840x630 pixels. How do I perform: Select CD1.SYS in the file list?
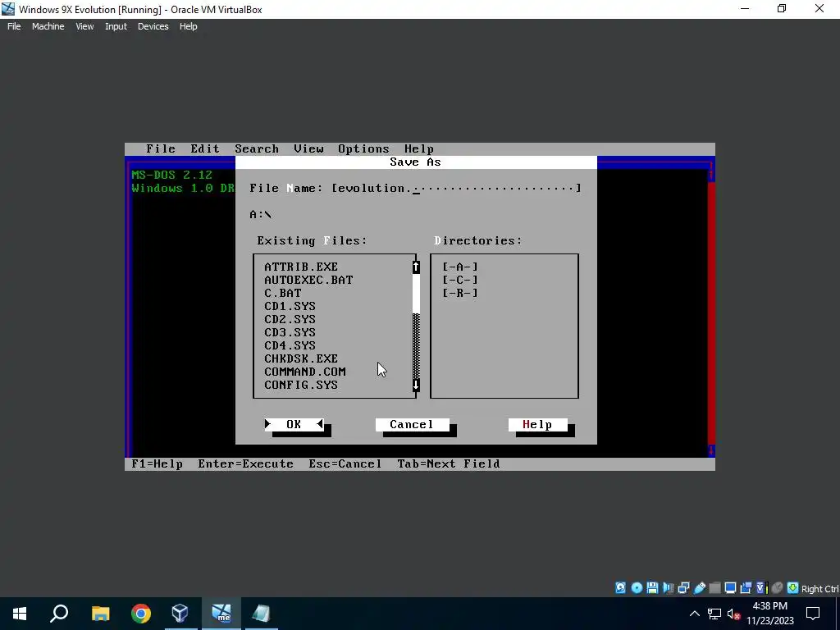[x=290, y=306]
